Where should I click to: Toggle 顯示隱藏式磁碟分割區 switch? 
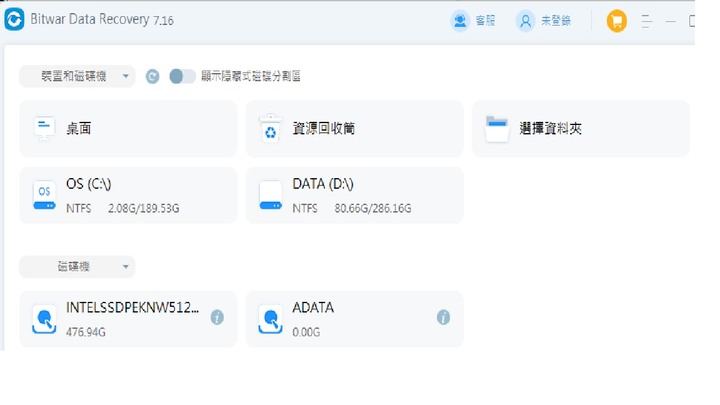pos(182,76)
